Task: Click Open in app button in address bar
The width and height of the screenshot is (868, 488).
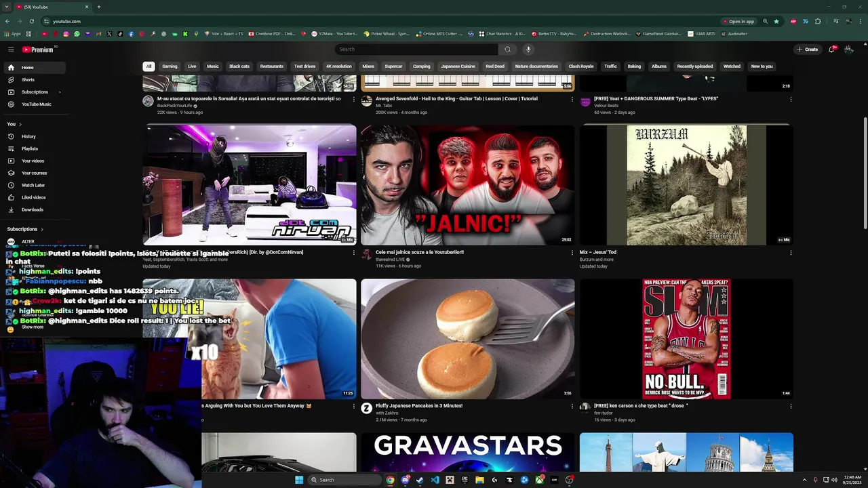Action: [738, 21]
